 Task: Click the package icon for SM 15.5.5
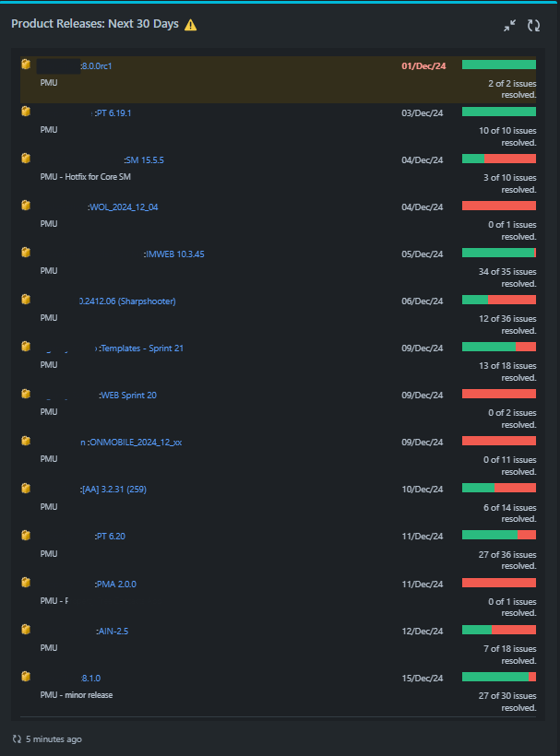click(x=26, y=159)
